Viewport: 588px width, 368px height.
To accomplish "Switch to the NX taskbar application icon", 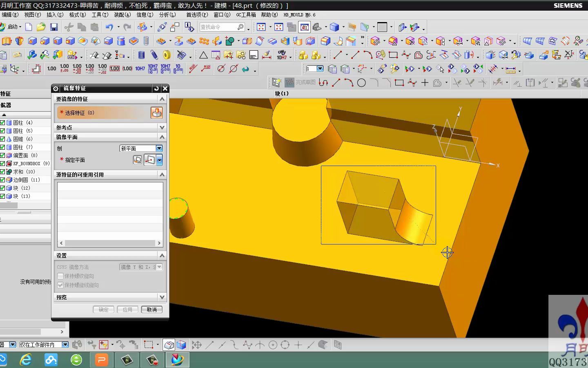I will click(x=177, y=360).
